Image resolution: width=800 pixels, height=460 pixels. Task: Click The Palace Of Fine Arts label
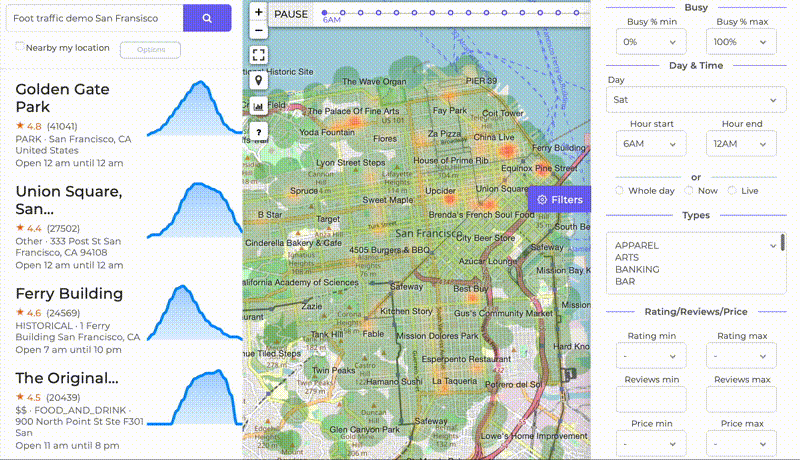pos(354,111)
